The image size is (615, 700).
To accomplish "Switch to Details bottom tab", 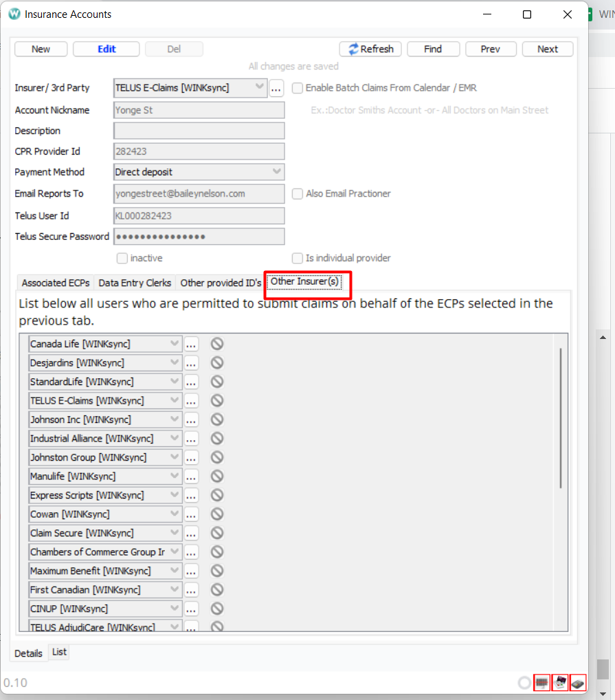I will [28, 653].
